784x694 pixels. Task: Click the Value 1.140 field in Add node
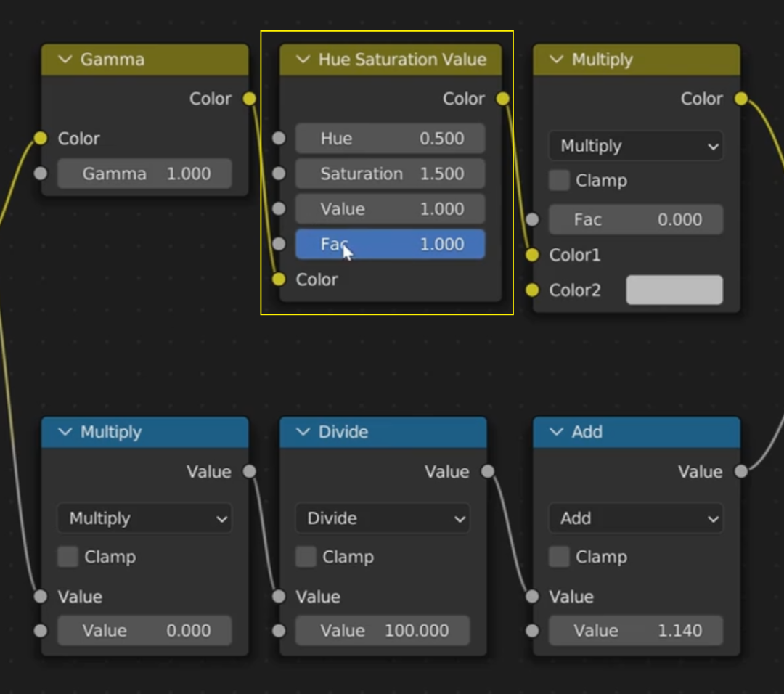coord(636,631)
